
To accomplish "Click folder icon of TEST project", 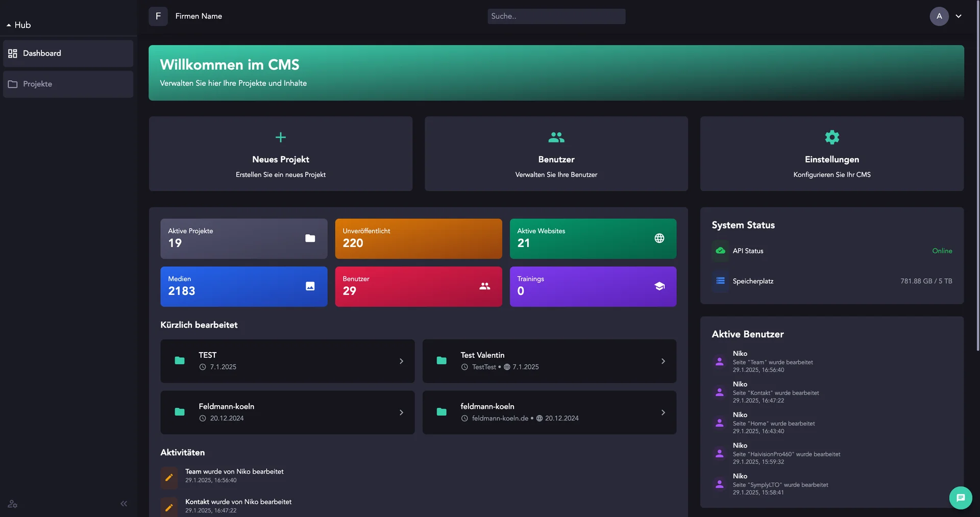I will (180, 361).
